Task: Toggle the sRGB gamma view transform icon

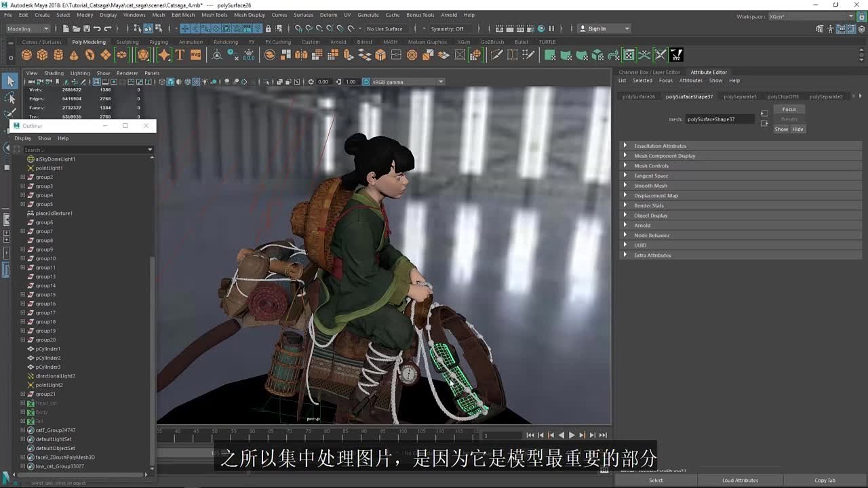Action: (367, 81)
